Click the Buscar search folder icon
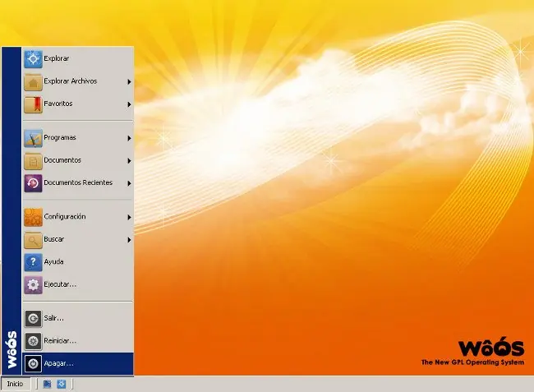Viewport: 534px width, 392px height. pos(33,239)
